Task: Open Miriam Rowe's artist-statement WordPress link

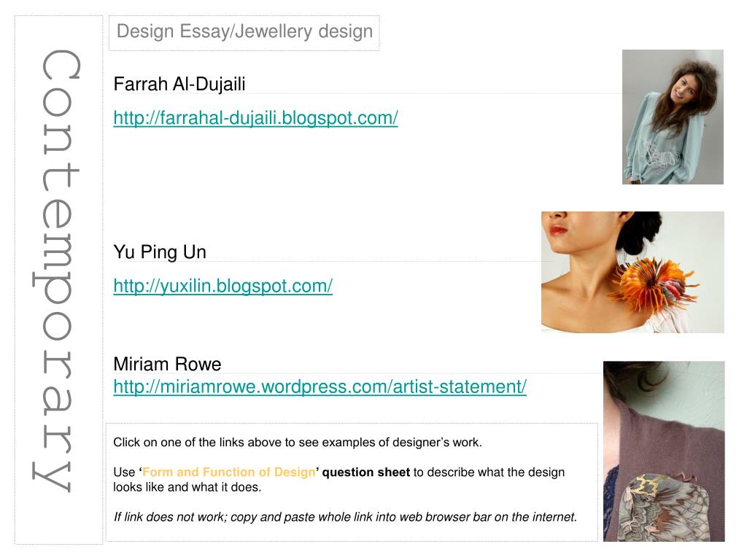Action: tap(320, 386)
